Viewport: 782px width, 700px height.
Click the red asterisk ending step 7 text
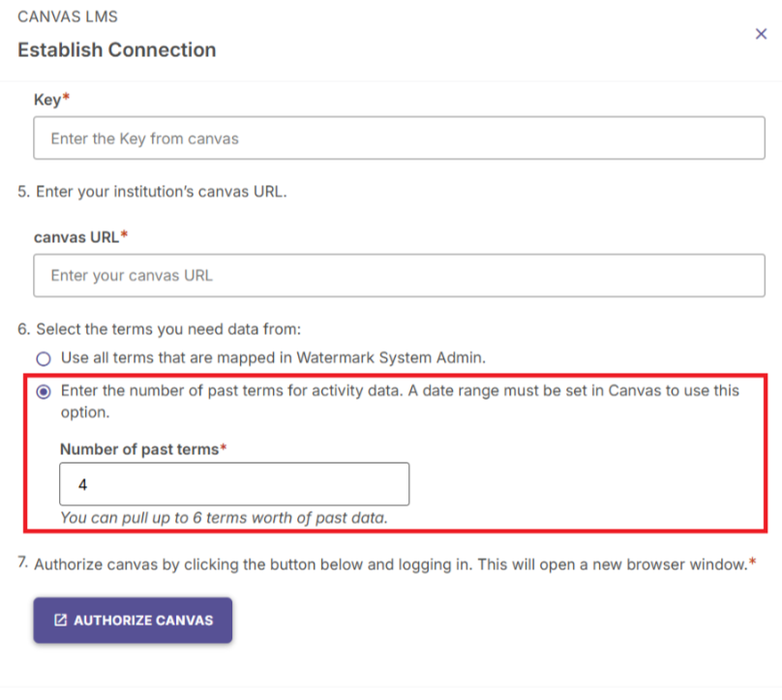point(753,562)
